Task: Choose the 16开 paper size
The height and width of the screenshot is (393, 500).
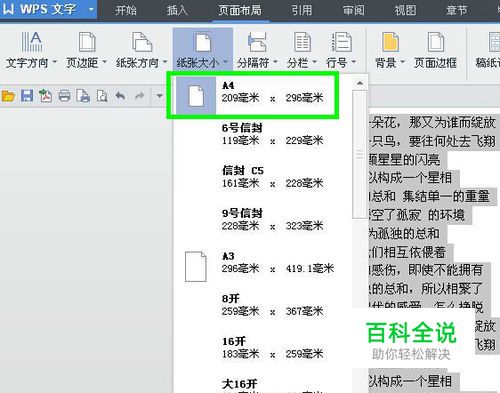Action: 263,348
